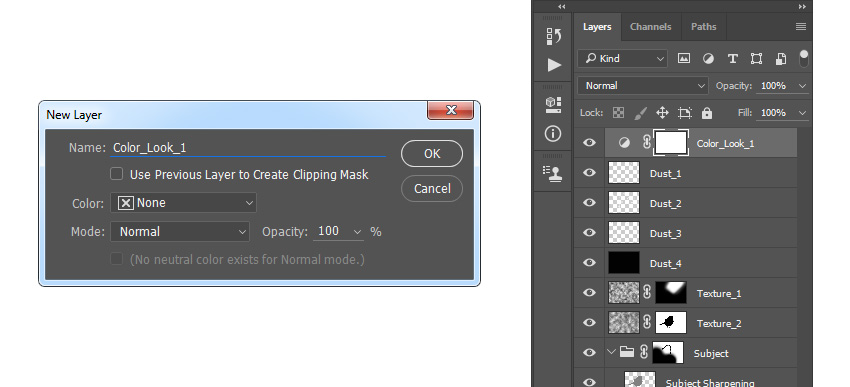This screenshot has height=387, width=850.
Task: Select the Texture_1 layer mask thumbnail
Action: (x=671, y=293)
